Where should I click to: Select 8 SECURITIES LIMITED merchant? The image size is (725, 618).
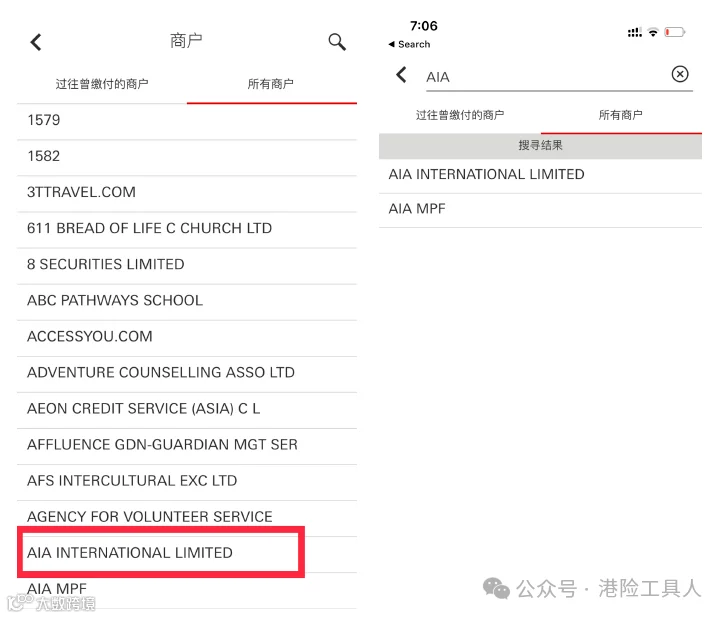pos(187,264)
